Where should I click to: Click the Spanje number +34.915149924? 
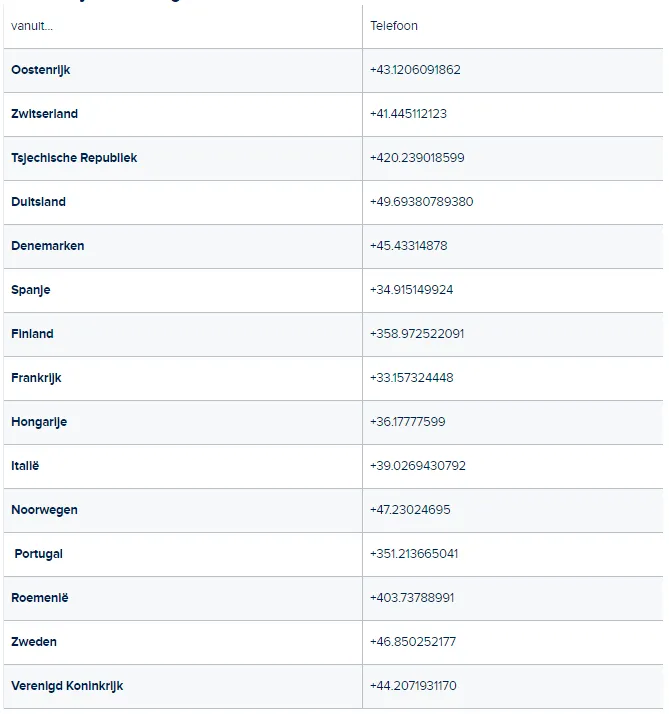411,290
